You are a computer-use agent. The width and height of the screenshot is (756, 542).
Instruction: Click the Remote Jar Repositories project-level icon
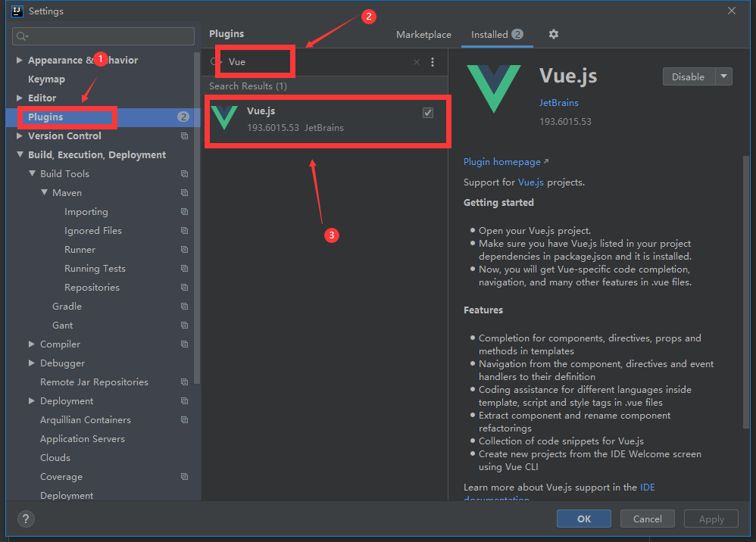[x=184, y=382]
